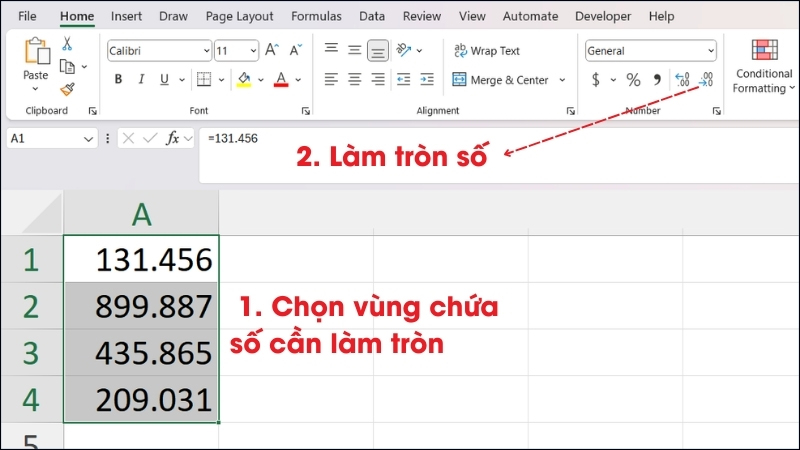
Task: Open the Alignment dialog launcher
Action: coord(570,111)
